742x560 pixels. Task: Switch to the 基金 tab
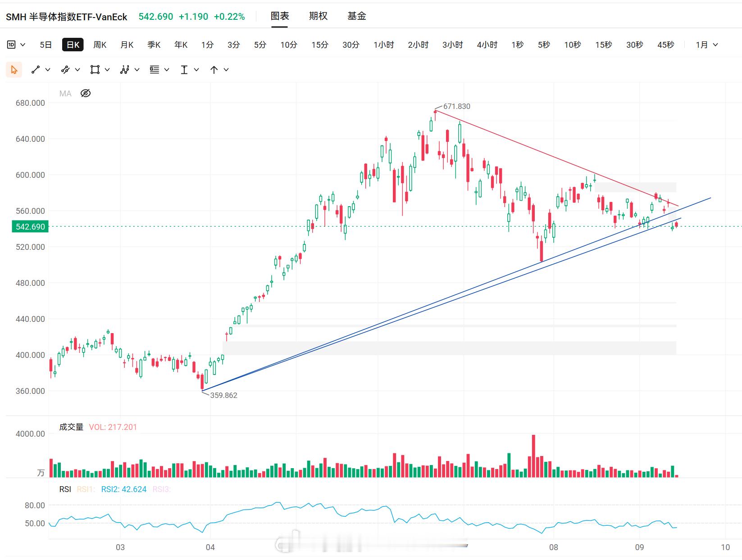(x=357, y=16)
